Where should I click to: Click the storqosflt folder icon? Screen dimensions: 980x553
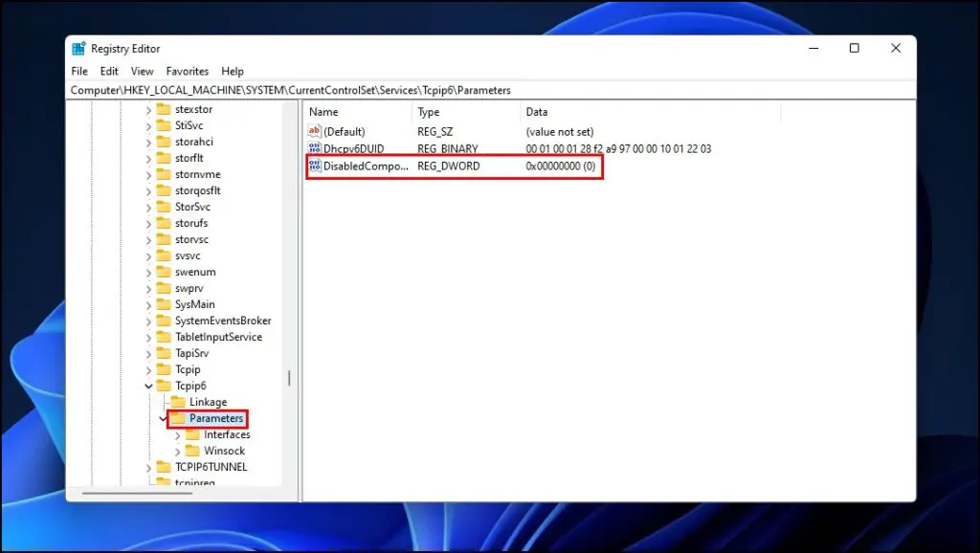pos(164,190)
